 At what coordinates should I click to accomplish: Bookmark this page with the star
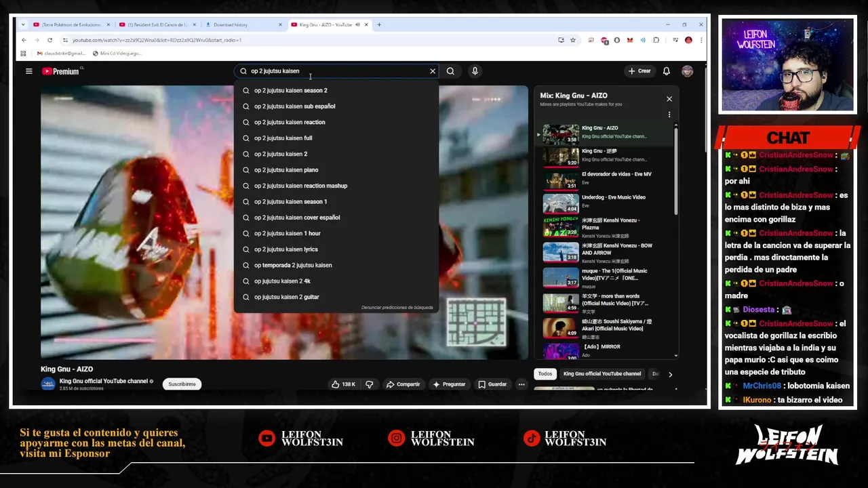(573, 40)
